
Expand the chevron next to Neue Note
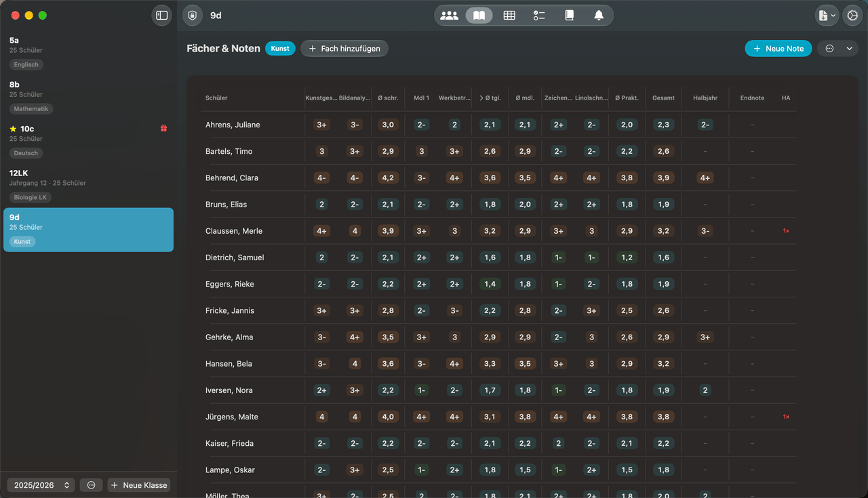tap(849, 49)
